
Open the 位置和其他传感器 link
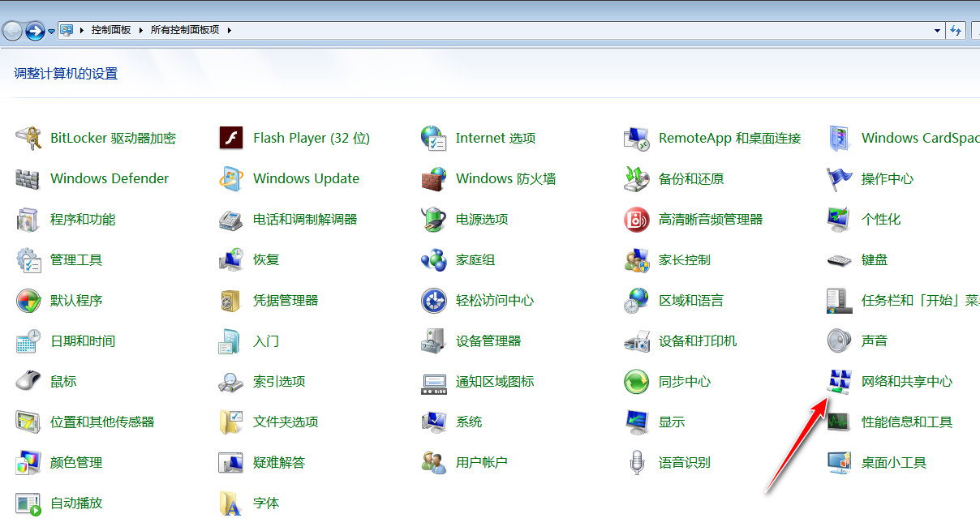tap(102, 422)
